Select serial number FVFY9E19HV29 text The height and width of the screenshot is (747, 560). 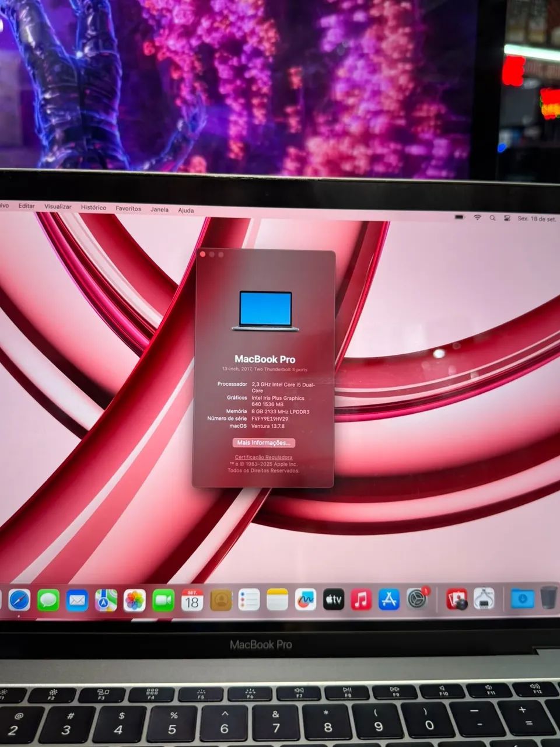[269, 419]
